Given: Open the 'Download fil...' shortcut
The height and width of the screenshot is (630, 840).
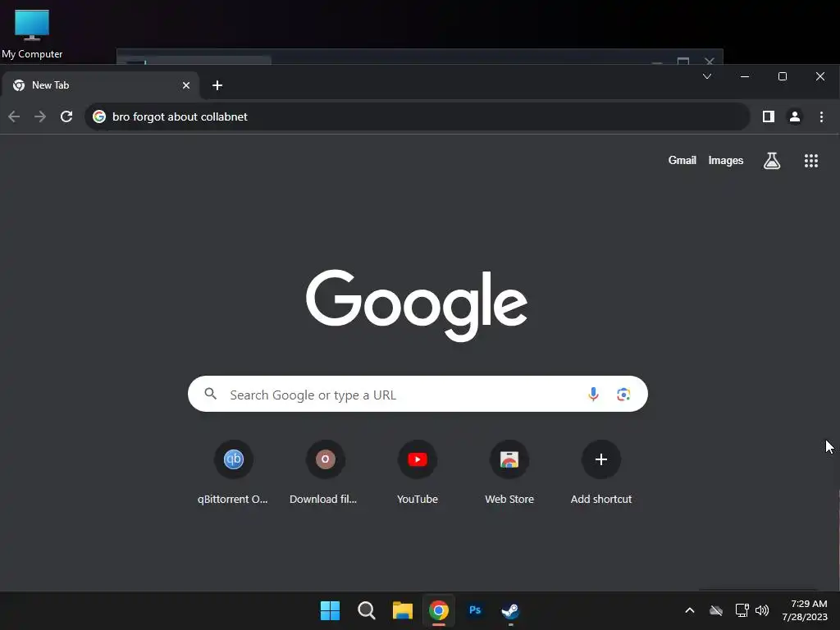Looking at the screenshot, I should click(325, 472).
